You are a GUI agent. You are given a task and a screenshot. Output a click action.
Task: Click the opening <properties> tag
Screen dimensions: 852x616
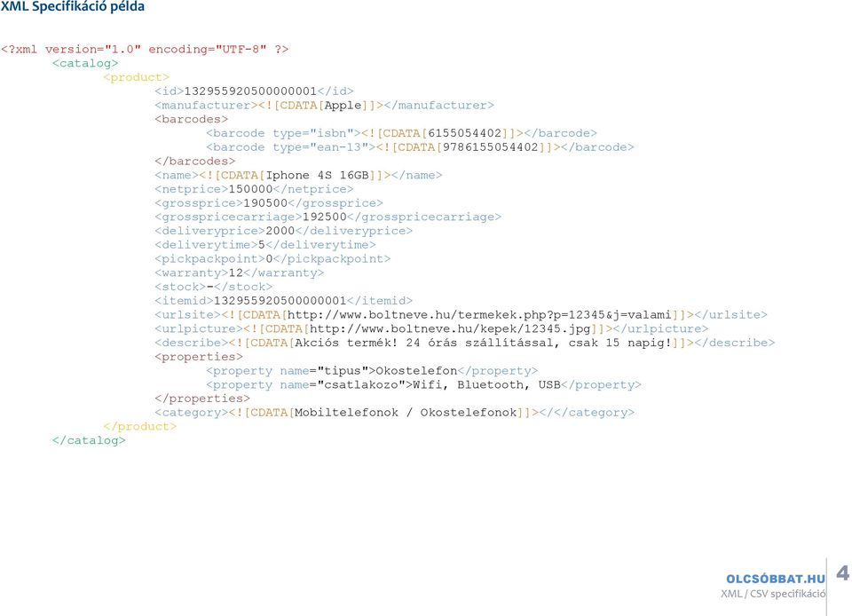(x=199, y=358)
